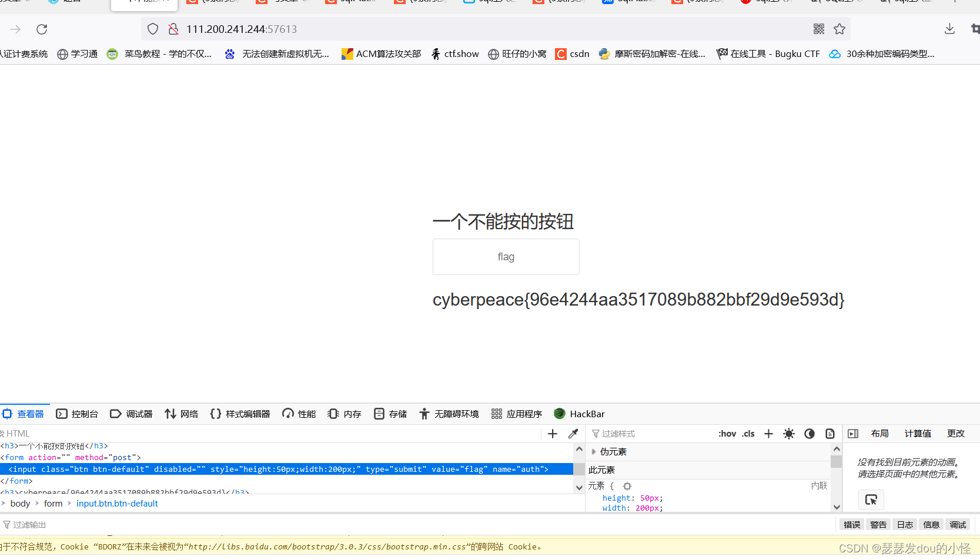
Task: Click the element picker in animations panel
Action: 871,499
